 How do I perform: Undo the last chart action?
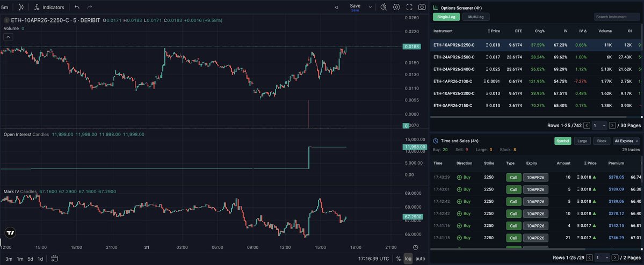(77, 8)
